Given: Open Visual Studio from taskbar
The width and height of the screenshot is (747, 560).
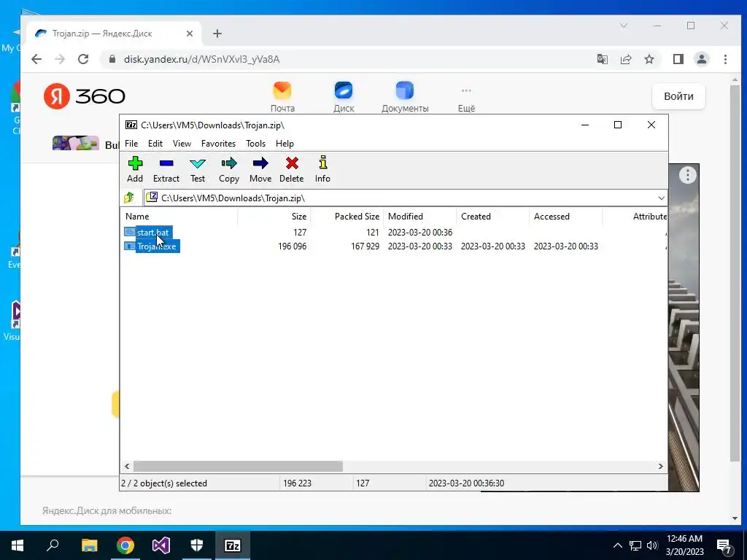Looking at the screenshot, I should pos(161,545).
